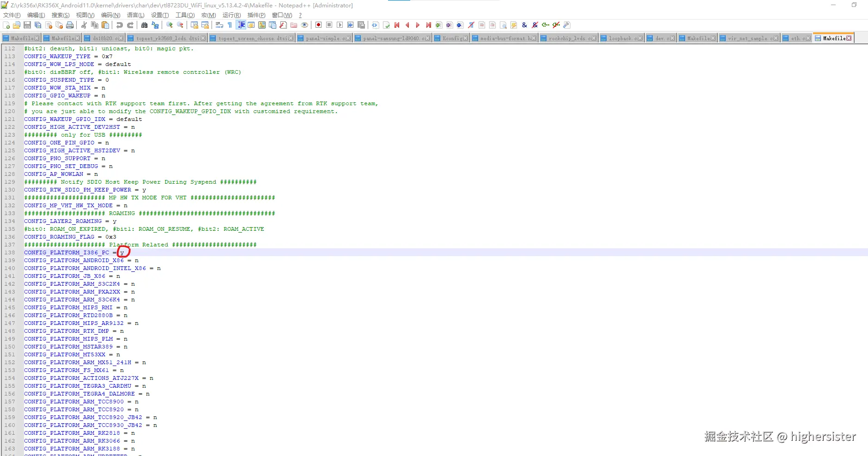
Task: Close the dev.c tab
Action: coord(672,38)
